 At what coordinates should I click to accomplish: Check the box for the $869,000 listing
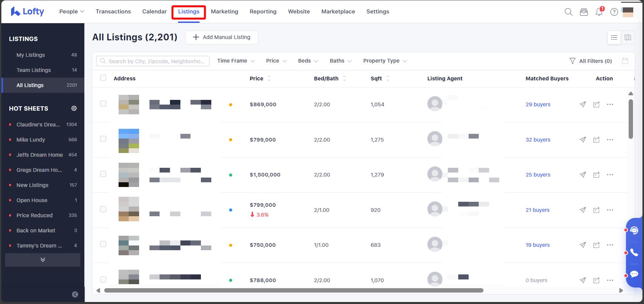click(103, 104)
